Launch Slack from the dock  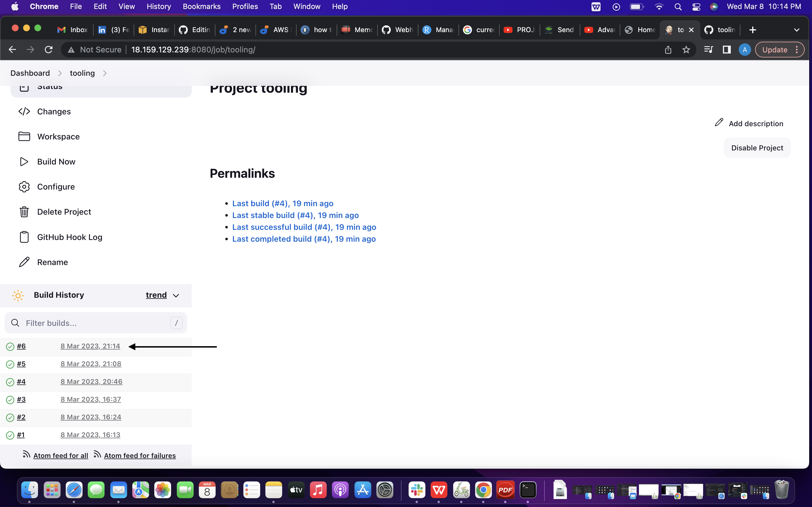coord(417,490)
